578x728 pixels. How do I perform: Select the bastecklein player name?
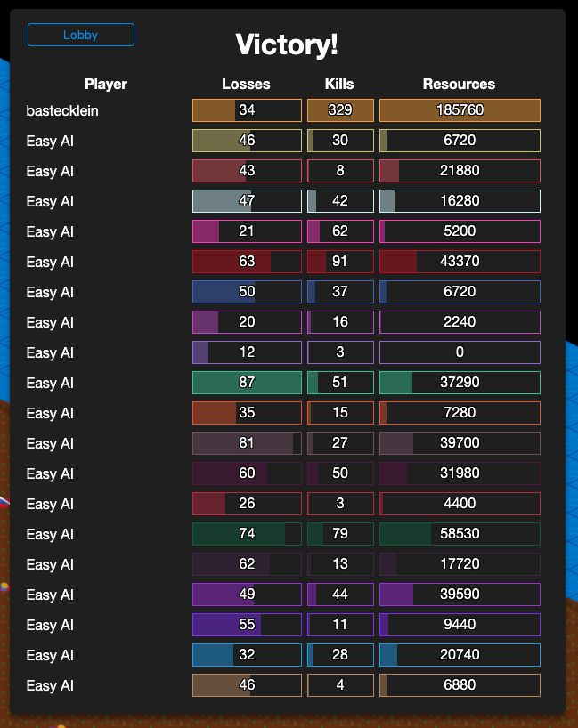62,110
